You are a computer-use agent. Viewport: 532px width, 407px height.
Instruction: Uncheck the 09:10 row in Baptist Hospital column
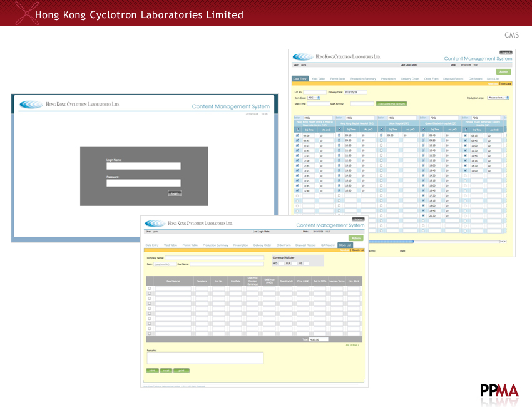pyautogui.click(x=339, y=135)
